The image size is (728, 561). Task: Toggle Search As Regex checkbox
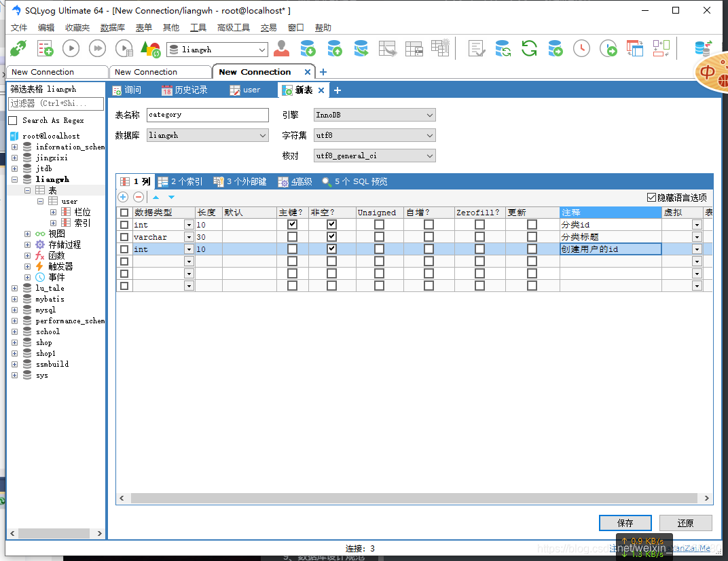(x=14, y=121)
